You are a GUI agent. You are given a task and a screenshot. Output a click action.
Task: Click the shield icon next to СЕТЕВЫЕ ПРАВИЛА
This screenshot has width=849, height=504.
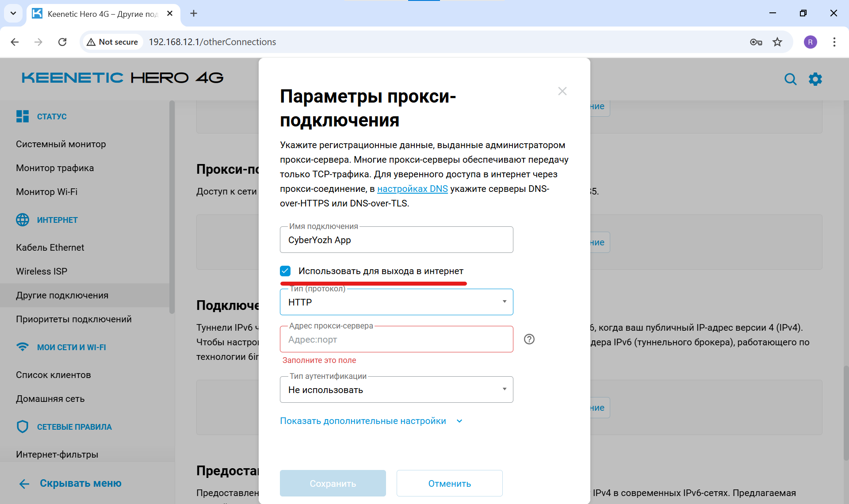(x=23, y=426)
